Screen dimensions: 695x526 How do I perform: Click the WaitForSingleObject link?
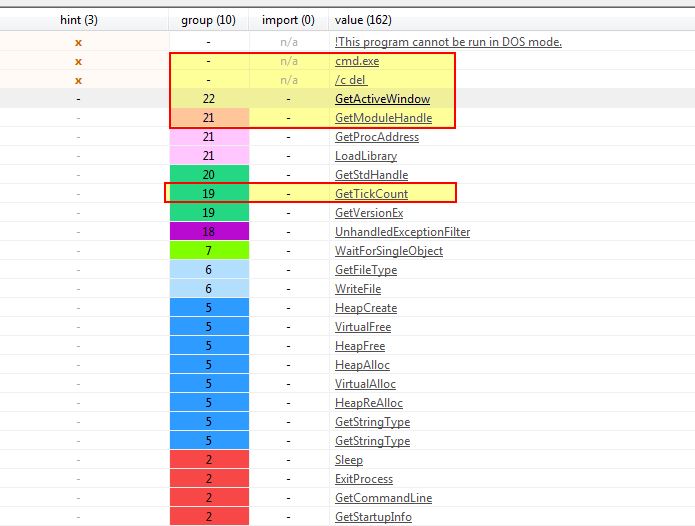[389, 251]
